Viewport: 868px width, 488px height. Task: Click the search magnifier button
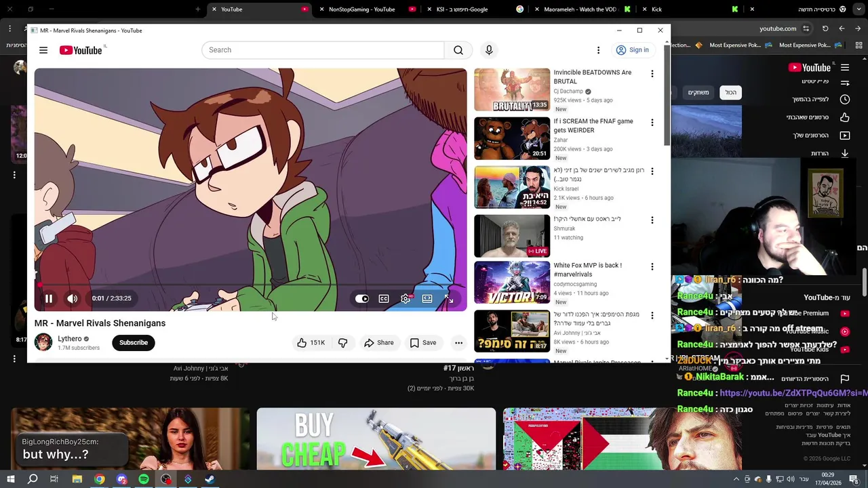[458, 50]
